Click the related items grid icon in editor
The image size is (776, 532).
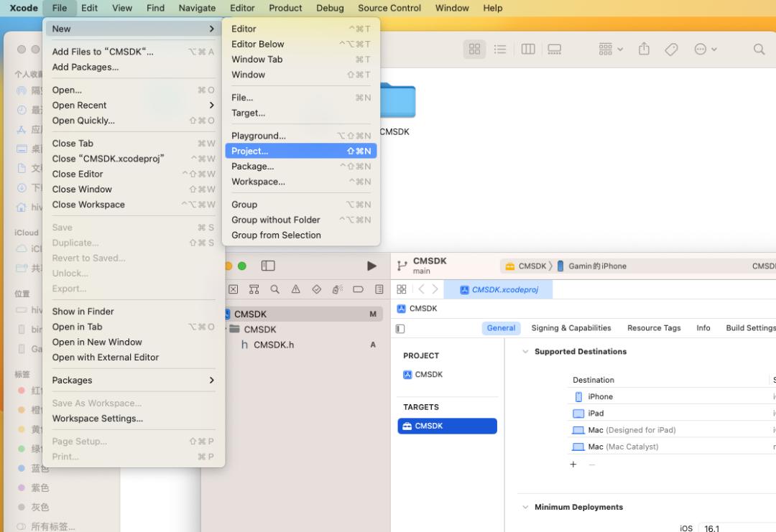[x=402, y=289]
